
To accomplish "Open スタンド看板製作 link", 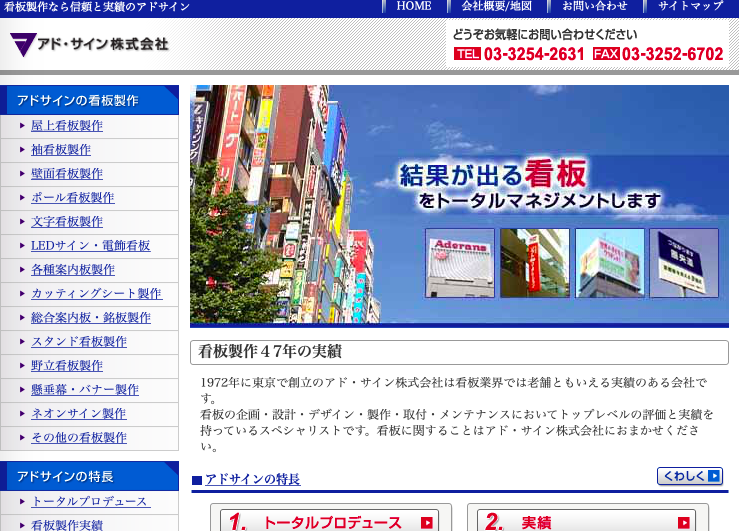I will [79, 342].
